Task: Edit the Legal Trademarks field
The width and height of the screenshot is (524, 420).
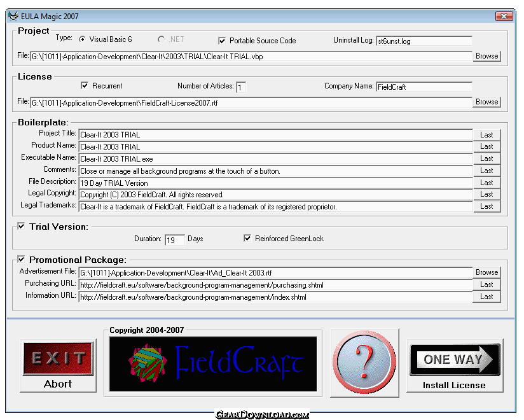Action: 276,207
